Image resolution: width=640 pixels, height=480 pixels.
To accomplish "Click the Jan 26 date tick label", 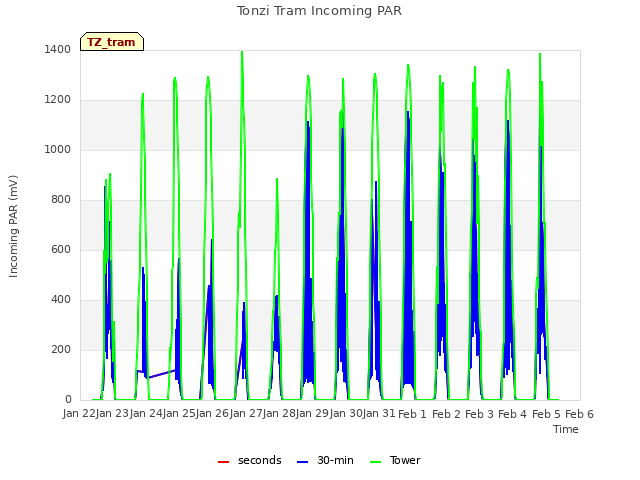I will pyautogui.click(x=212, y=414).
